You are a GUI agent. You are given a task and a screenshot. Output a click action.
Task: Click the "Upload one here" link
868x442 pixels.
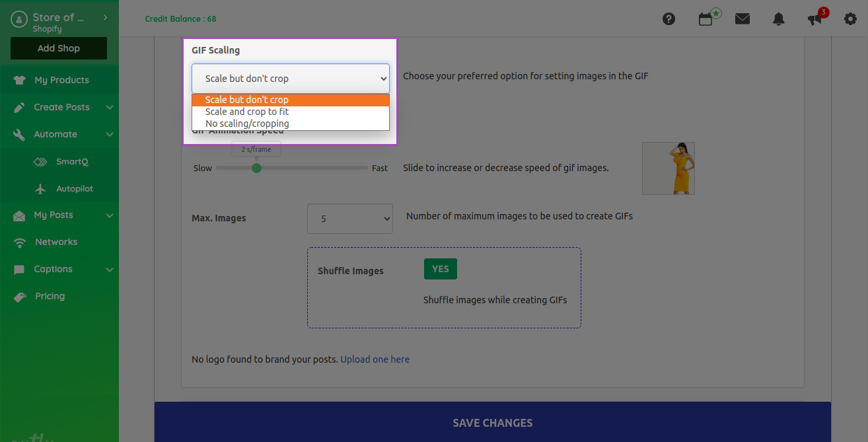click(x=375, y=359)
